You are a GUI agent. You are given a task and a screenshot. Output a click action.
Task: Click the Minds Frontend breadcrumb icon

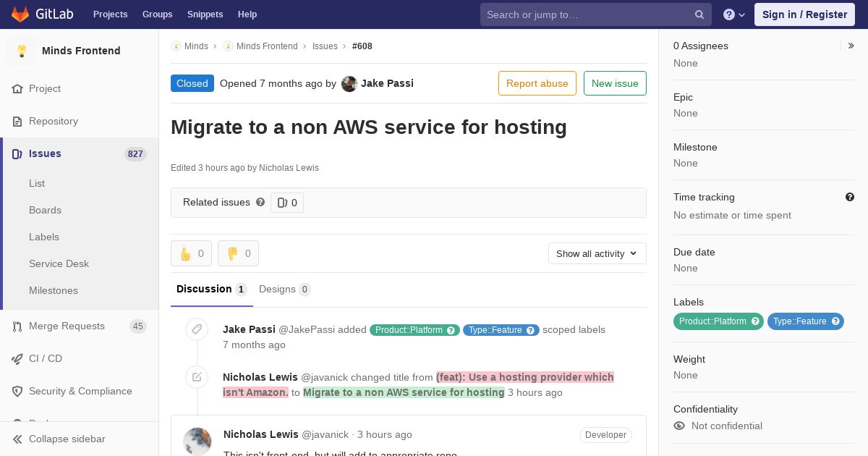[228, 46]
